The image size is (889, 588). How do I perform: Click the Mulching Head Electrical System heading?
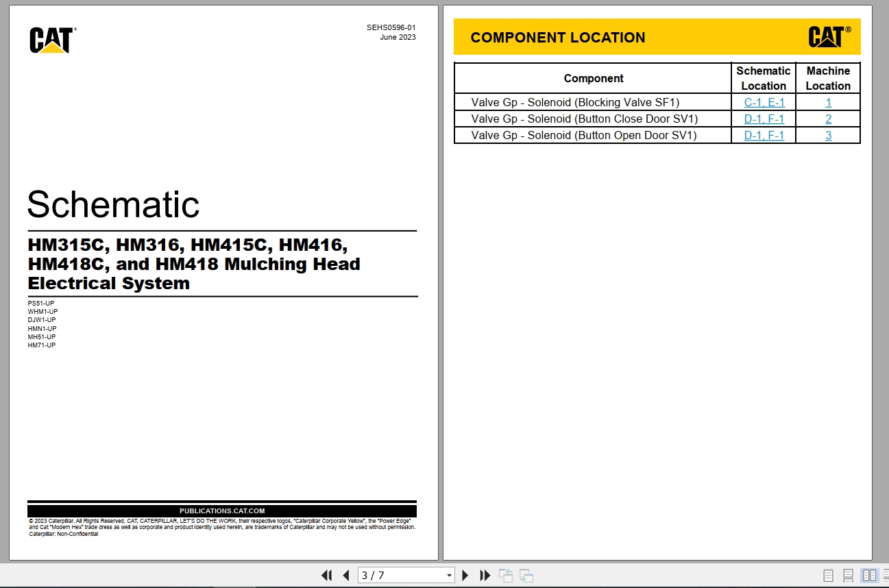pos(194,264)
